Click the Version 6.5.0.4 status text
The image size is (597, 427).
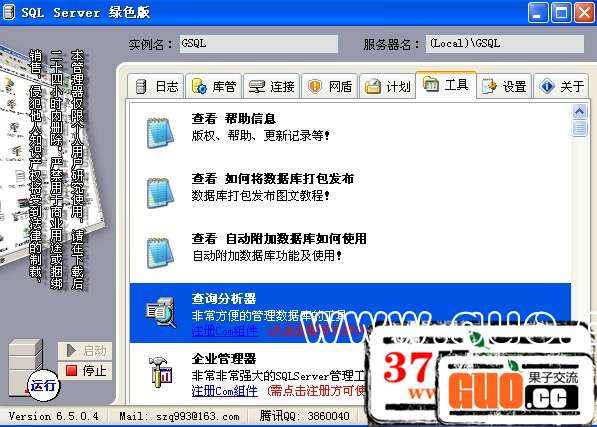click(x=54, y=416)
